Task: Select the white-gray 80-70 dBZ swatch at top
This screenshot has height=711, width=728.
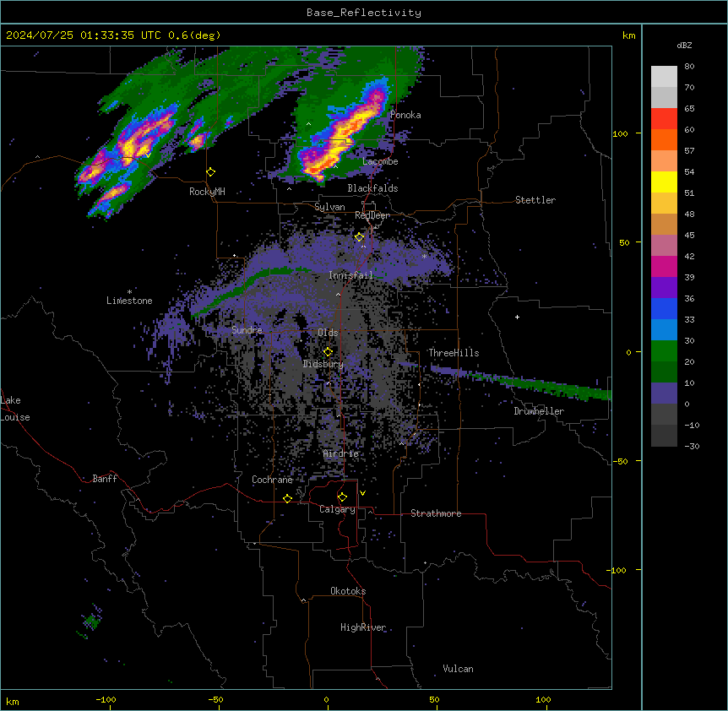Action: [664, 77]
